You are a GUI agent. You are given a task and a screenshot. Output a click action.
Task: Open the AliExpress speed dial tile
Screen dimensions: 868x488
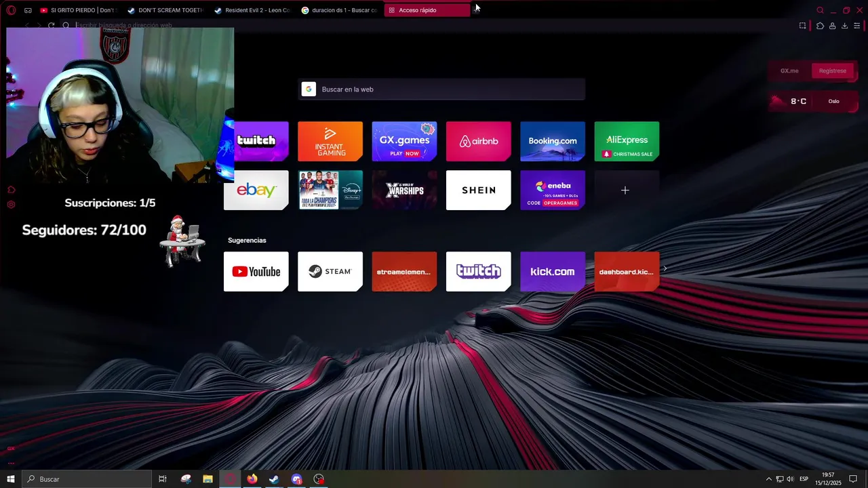tap(627, 141)
